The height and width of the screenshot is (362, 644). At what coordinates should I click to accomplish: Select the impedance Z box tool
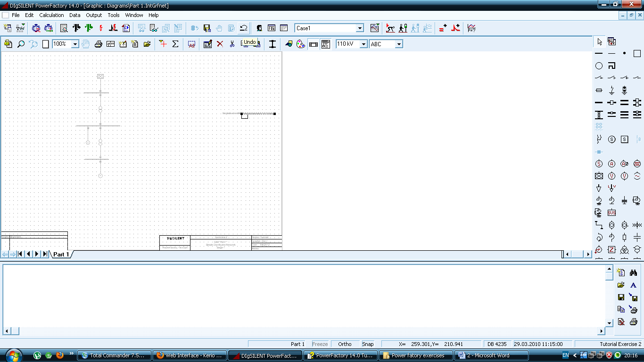612,250
